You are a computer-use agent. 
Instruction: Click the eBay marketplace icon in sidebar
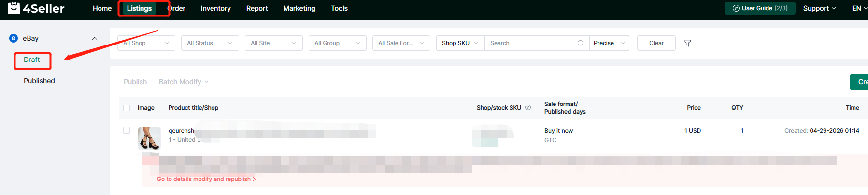[14, 38]
